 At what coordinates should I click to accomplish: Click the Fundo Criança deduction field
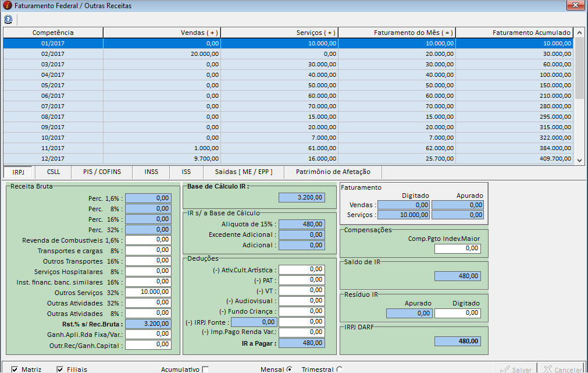coord(302,311)
